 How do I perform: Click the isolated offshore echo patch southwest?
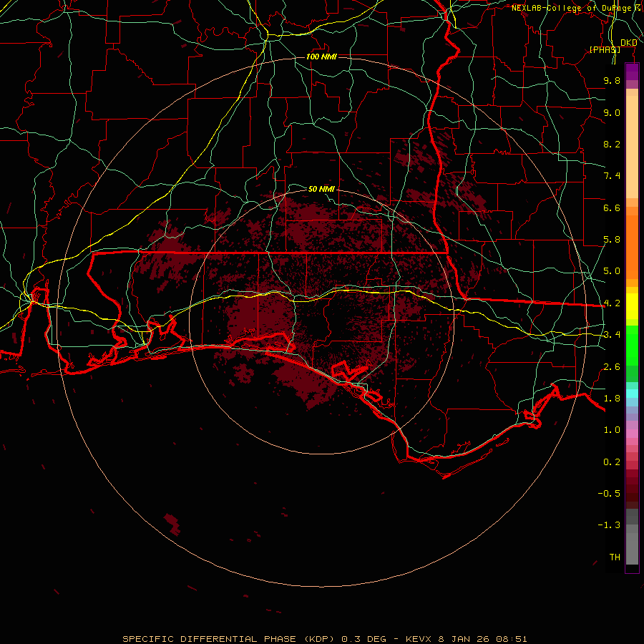coord(172,524)
